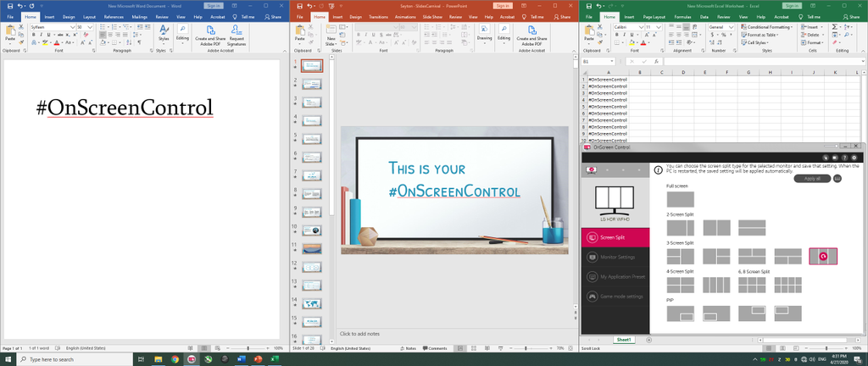Click the 'Click to add notes' area
This screenshot has height=366, width=868.
pos(359,333)
